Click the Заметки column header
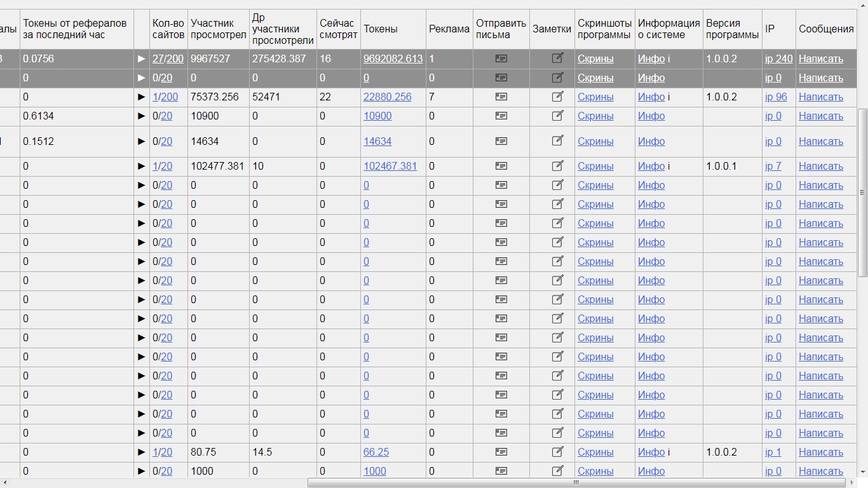This screenshot has height=488, width=868. (x=552, y=29)
